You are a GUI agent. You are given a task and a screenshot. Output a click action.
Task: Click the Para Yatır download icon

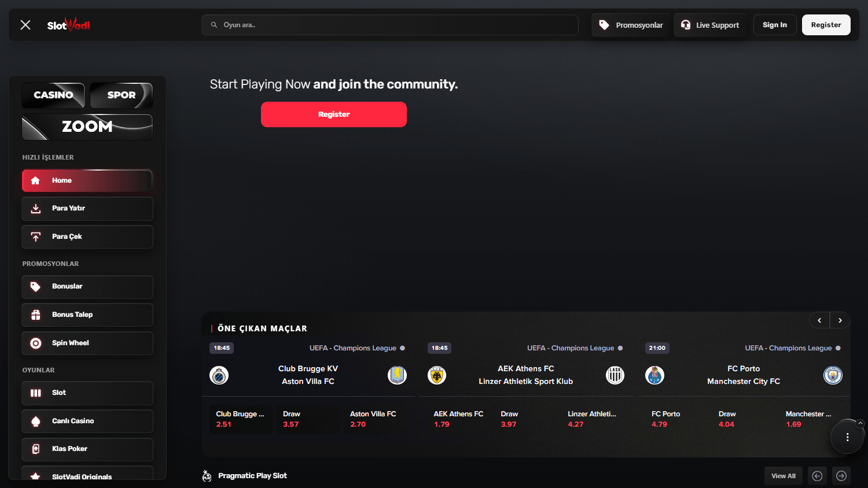[36, 209]
